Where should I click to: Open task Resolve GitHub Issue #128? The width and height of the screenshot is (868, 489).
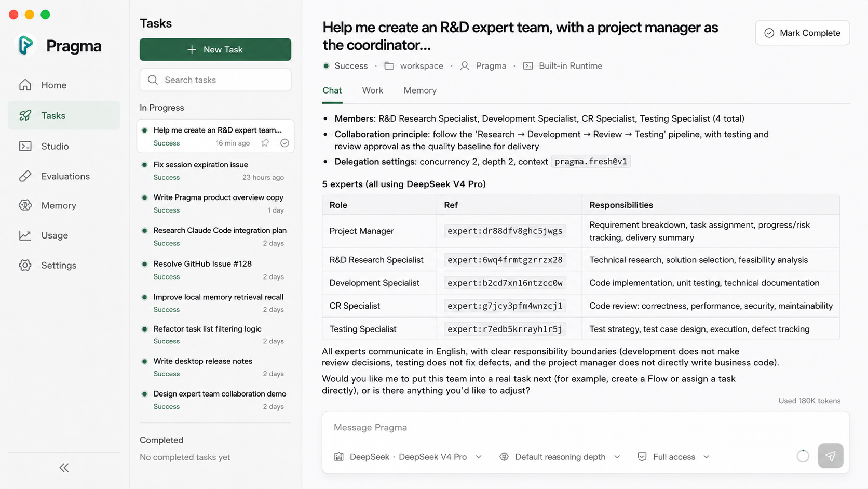[215, 270]
